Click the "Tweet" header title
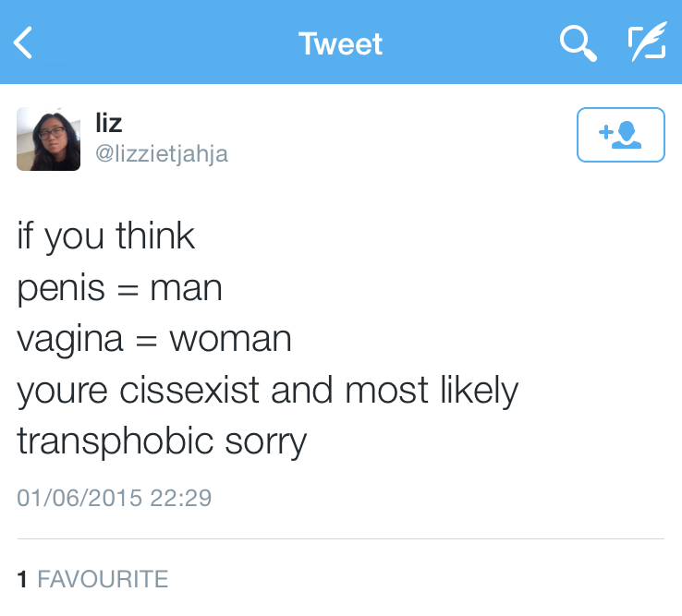 coord(340,43)
